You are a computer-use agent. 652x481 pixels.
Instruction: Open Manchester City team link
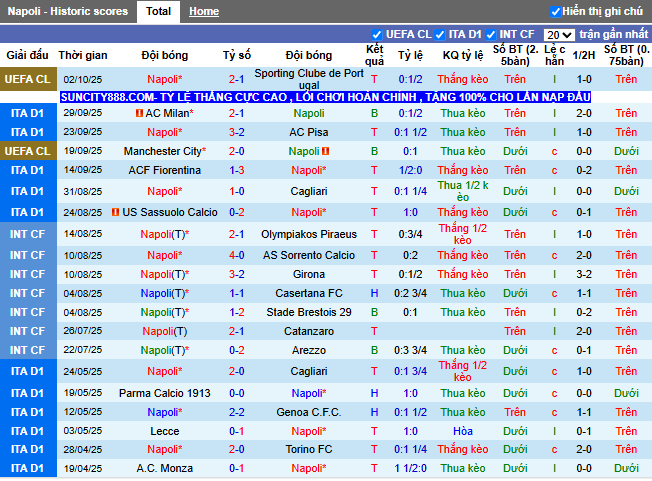point(165,151)
